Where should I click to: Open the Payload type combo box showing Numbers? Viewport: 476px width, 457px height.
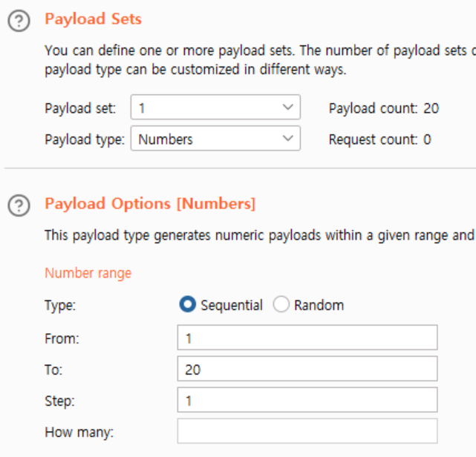tap(208, 139)
